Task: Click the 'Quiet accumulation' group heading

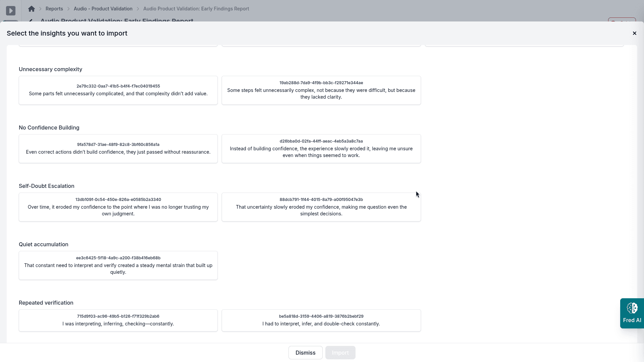Action: tap(44, 244)
